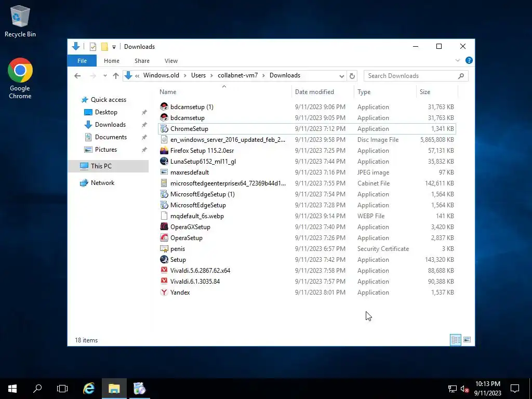The width and height of the screenshot is (532, 399).
Task: Sort by the Date modified column header
Action: pyautogui.click(x=314, y=92)
